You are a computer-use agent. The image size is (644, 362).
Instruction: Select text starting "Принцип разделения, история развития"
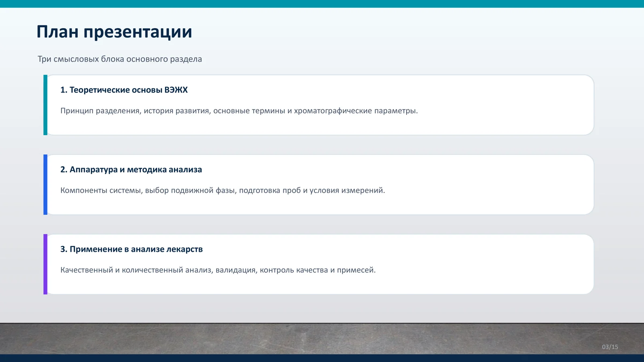[239, 111]
